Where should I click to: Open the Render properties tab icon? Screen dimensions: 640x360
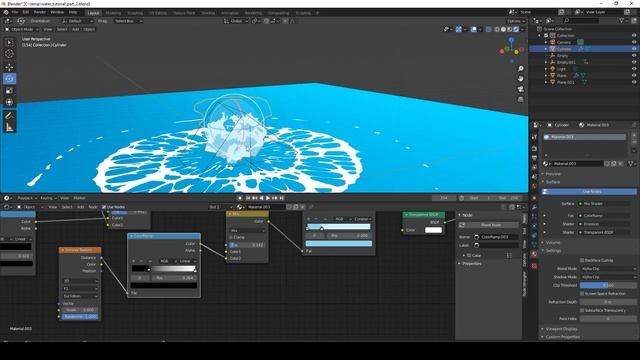pyautogui.click(x=534, y=149)
